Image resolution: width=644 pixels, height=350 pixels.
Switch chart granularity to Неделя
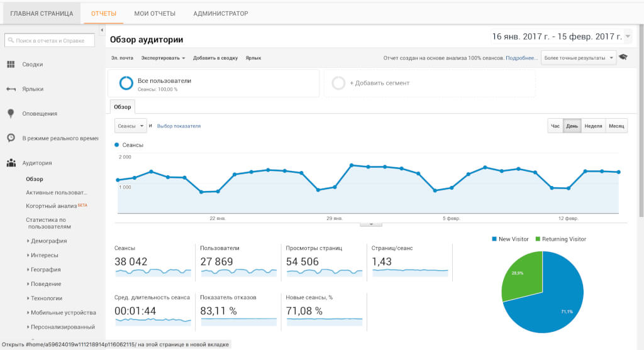593,126
